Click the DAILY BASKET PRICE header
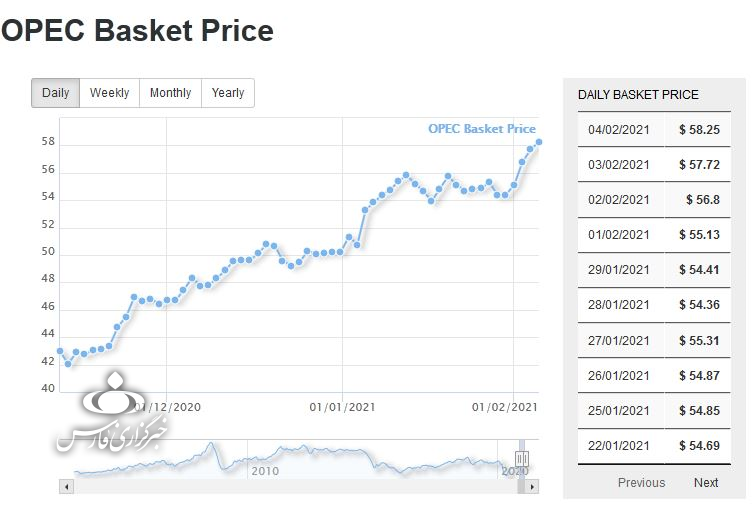753x510 pixels. 638,95
